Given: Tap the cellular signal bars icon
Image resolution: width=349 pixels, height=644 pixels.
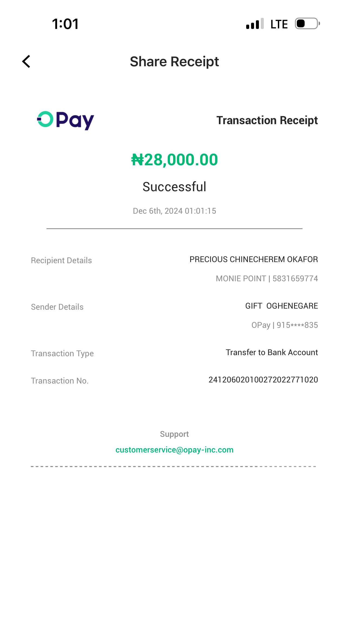Looking at the screenshot, I should click(x=255, y=24).
